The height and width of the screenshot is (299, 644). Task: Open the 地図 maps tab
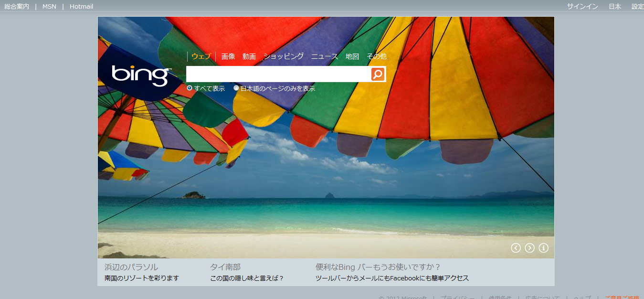click(x=352, y=56)
